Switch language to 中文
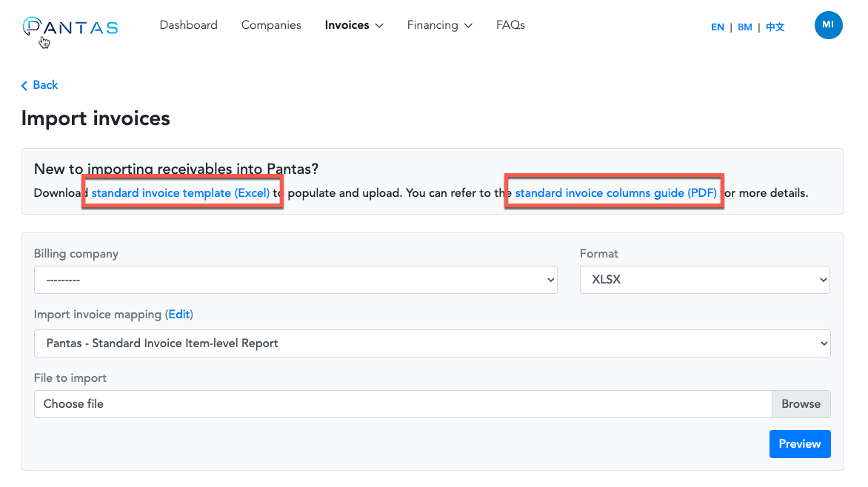This screenshot has width=868, height=487. [775, 27]
